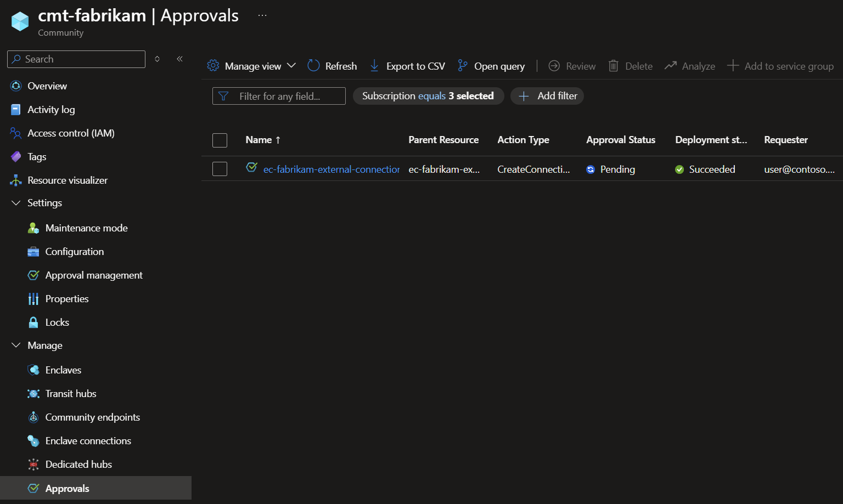Screen dimensions: 843x504
Task: Toggle the select-all checkbox in table header
Action: coord(220,140)
